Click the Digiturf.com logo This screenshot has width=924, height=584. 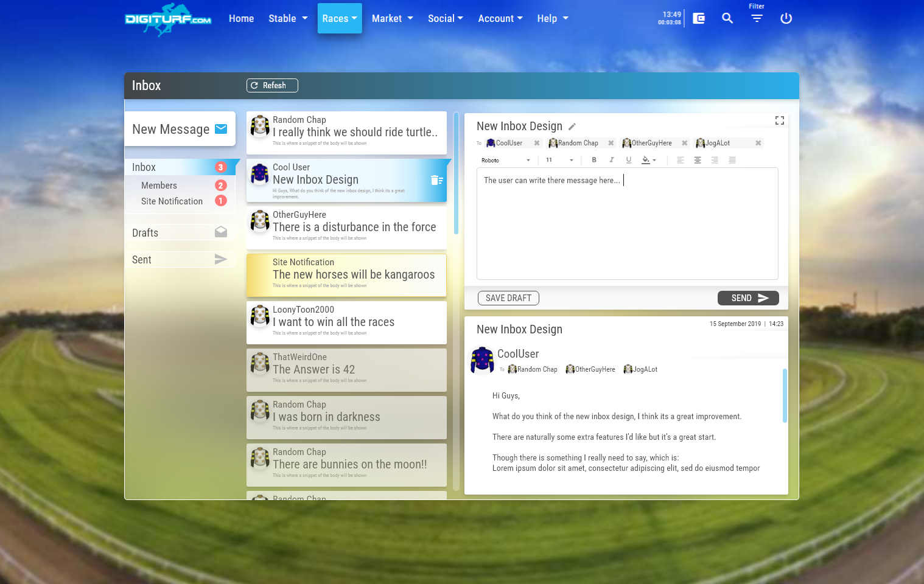(168, 19)
